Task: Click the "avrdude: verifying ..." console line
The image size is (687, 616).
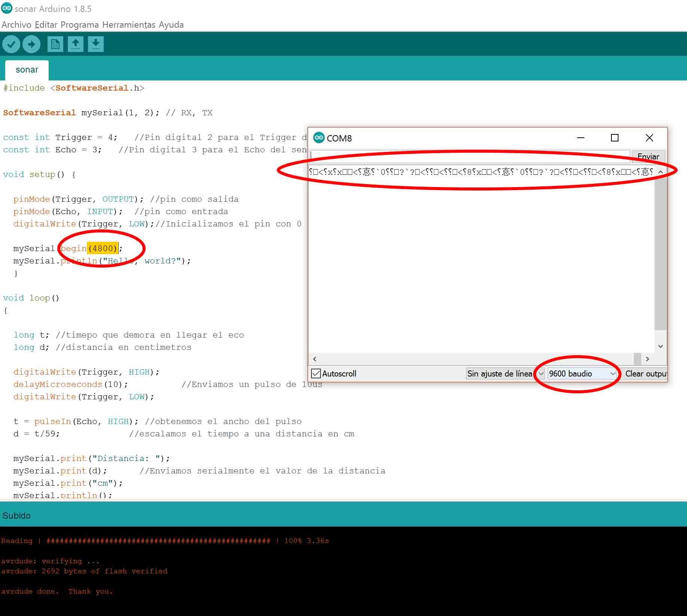Action: 50,561
